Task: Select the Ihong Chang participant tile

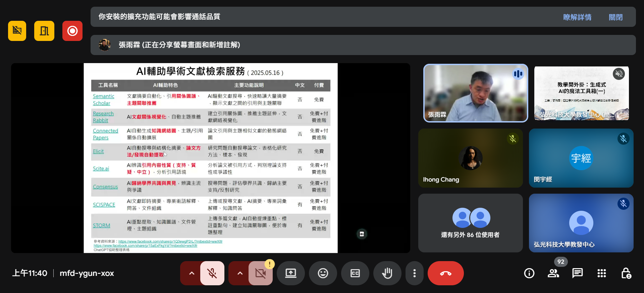Action: coord(471,158)
